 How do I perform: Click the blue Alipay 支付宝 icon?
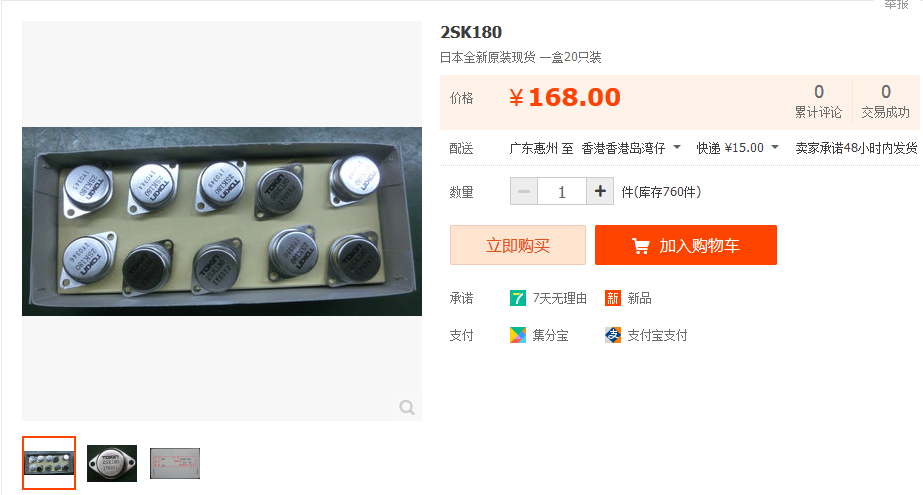613,335
